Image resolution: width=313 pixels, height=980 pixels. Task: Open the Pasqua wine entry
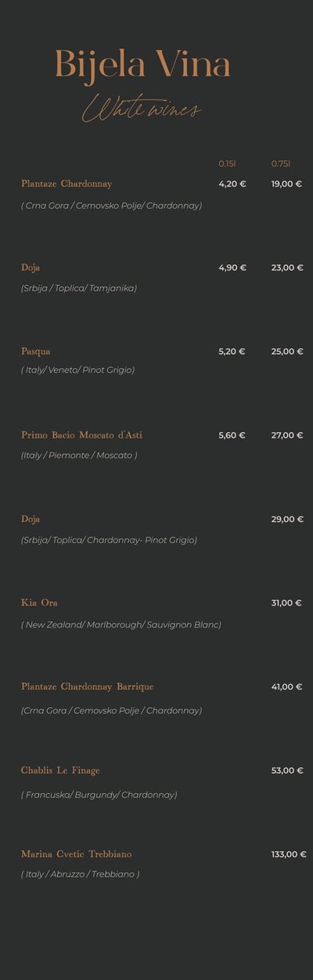click(x=35, y=352)
